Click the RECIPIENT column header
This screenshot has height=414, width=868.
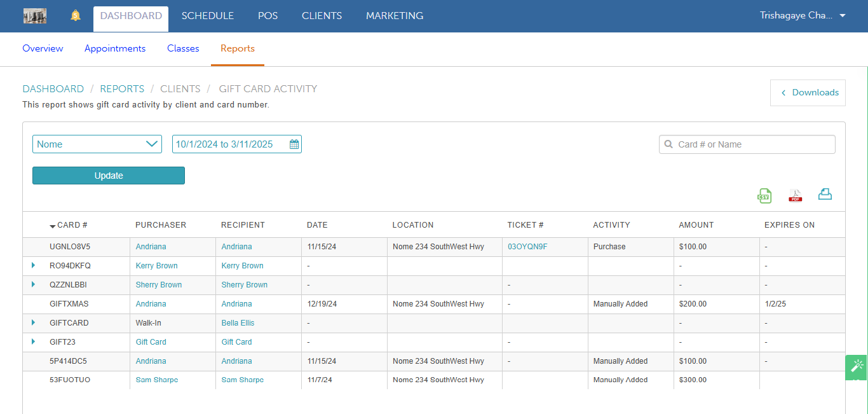tap(243, 225)
